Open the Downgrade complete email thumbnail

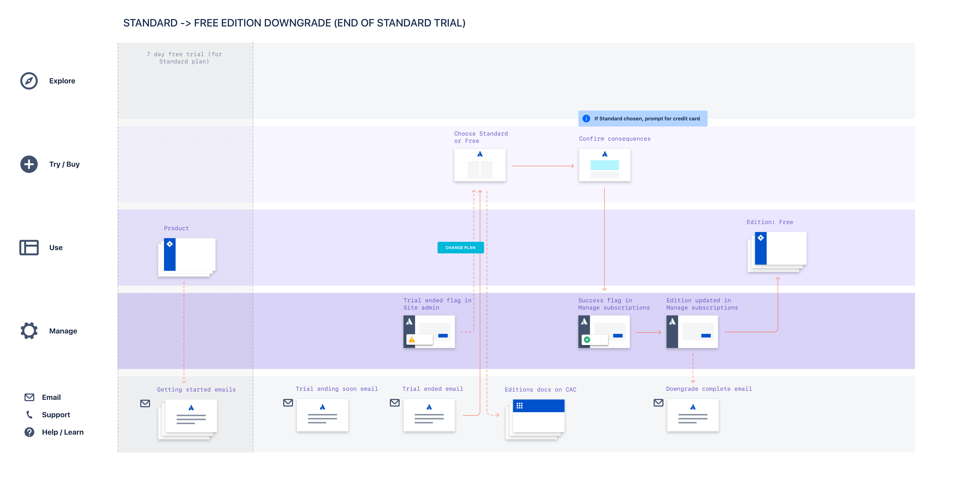pyautogui.click(x=693, y=415)
